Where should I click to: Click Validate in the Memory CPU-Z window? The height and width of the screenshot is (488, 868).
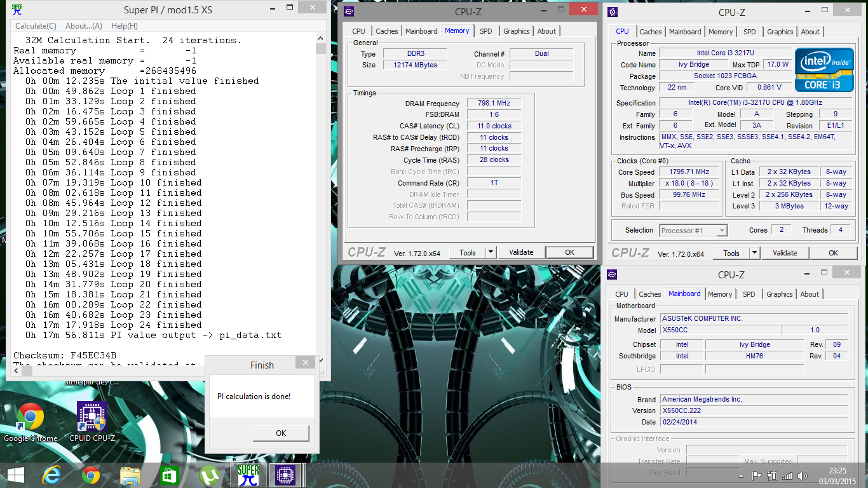pos(521,252)
